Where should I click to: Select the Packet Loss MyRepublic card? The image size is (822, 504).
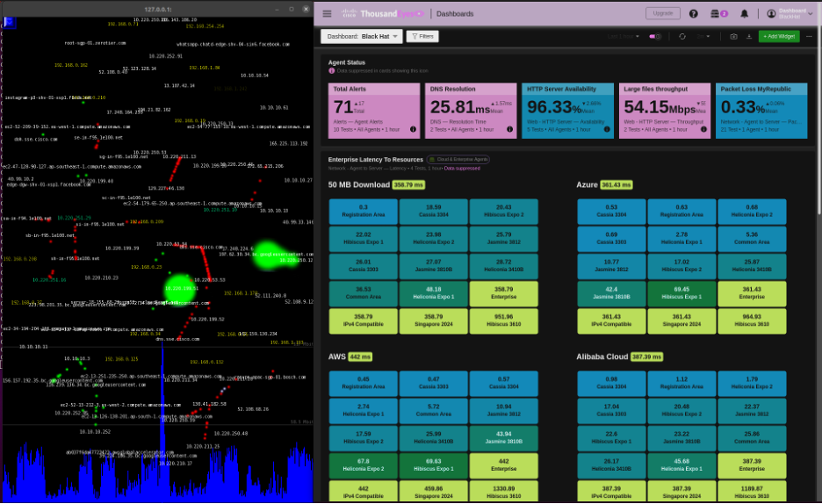(761, 111)
